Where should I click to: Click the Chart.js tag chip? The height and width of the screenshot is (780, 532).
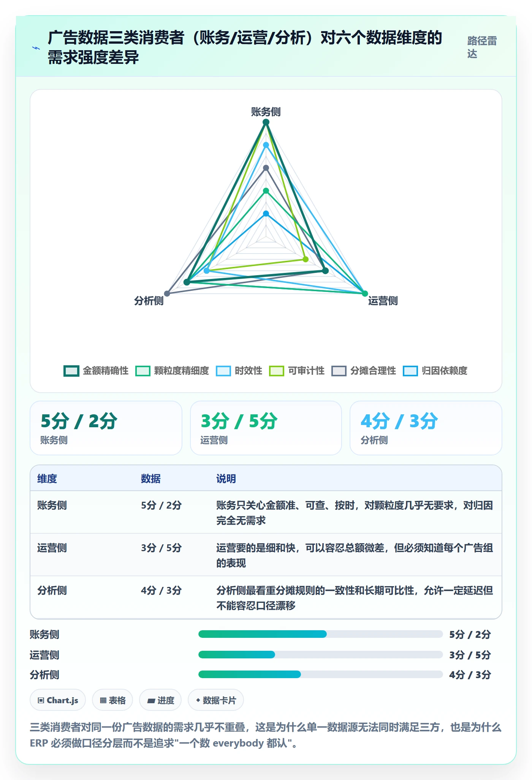pos(58,700)
